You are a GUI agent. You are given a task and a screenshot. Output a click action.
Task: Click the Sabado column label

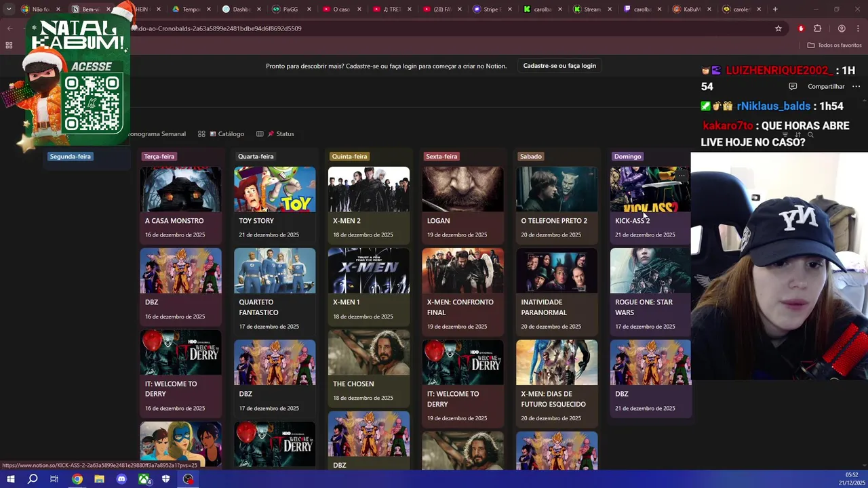(531, 157)
